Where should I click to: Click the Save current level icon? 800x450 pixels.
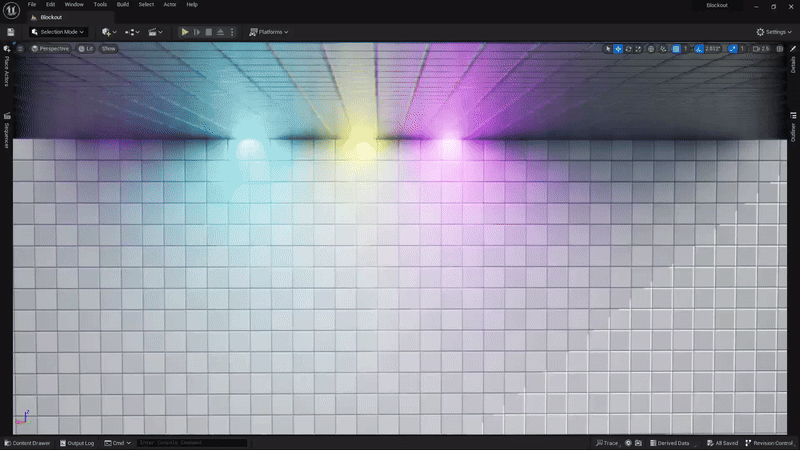(x=11, y=32)
